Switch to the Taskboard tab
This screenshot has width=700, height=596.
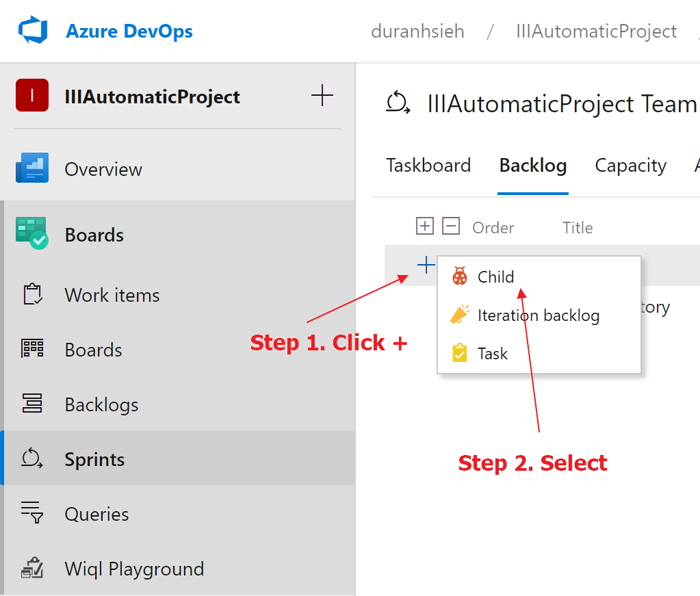click(x=428, y=165)
